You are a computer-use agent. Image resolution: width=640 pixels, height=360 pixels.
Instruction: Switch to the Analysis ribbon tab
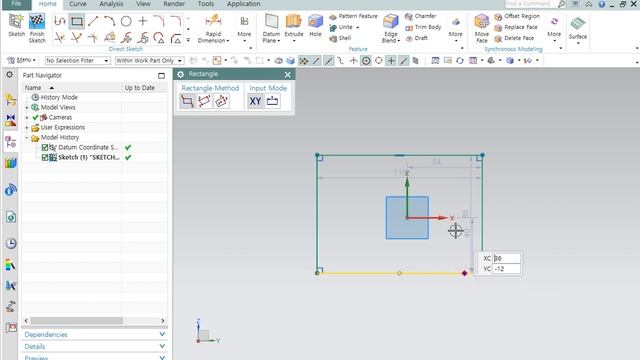pos(111,4)
